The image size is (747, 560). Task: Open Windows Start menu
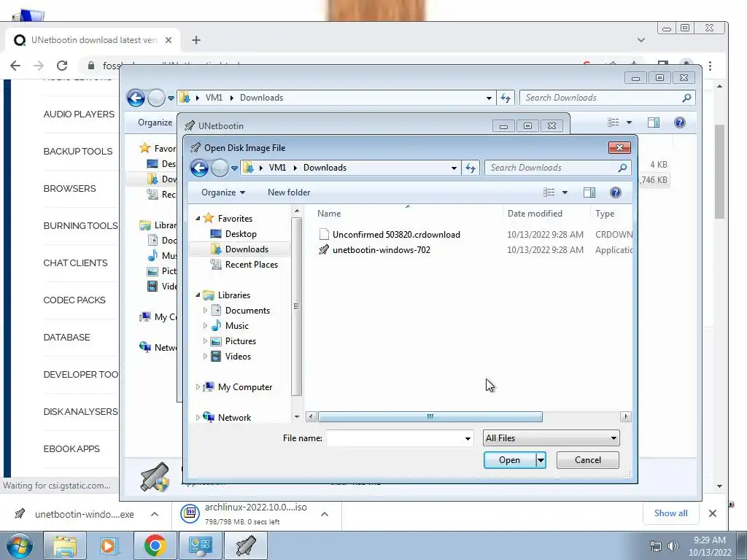[19, 545]
